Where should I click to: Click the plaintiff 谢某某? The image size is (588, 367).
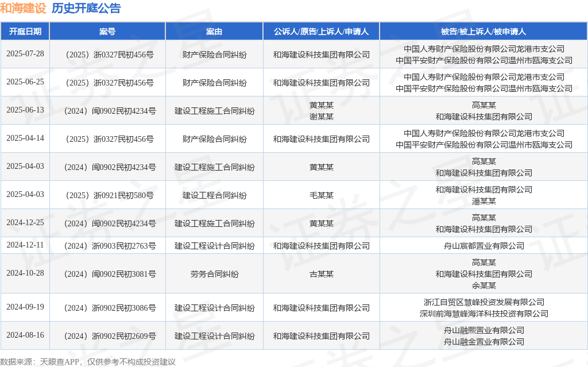click(x=322, y=117)
